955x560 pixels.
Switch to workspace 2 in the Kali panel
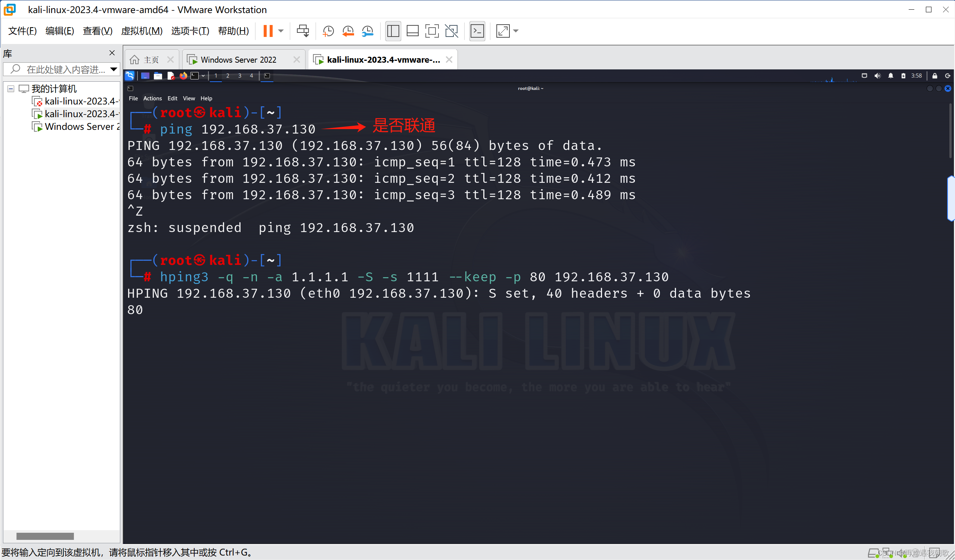[x=228, y=75]
